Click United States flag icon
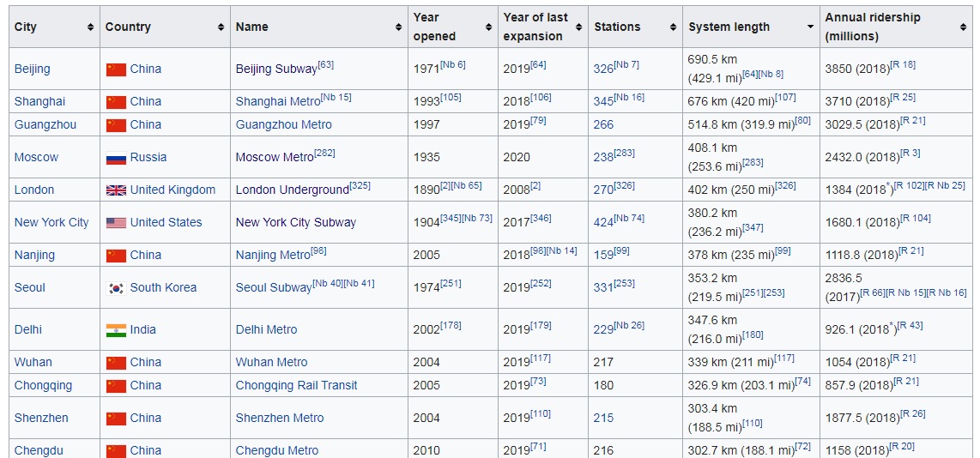The width and height of the screenshot is (980, 458). [116, 223]
